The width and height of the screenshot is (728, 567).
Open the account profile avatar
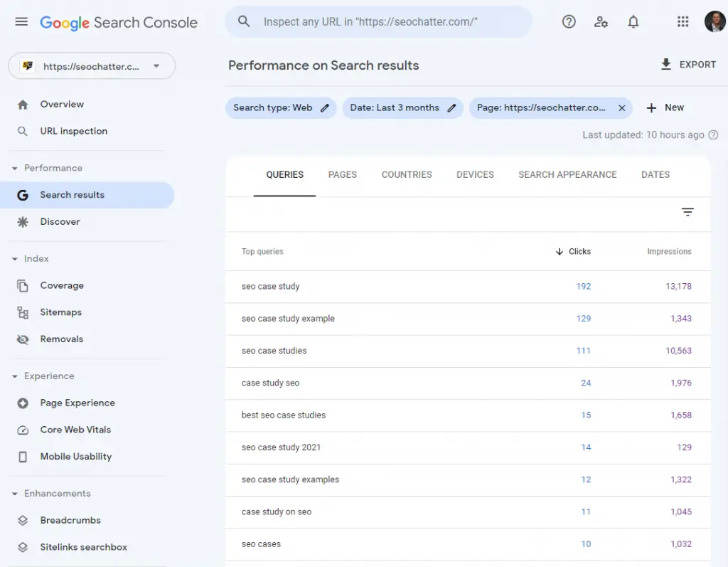coord(715,21)
